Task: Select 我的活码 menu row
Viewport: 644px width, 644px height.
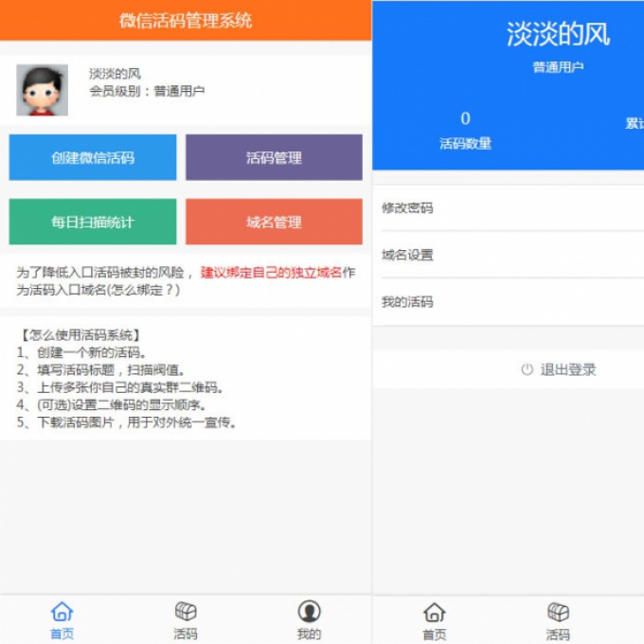Action: pos(508,302)
